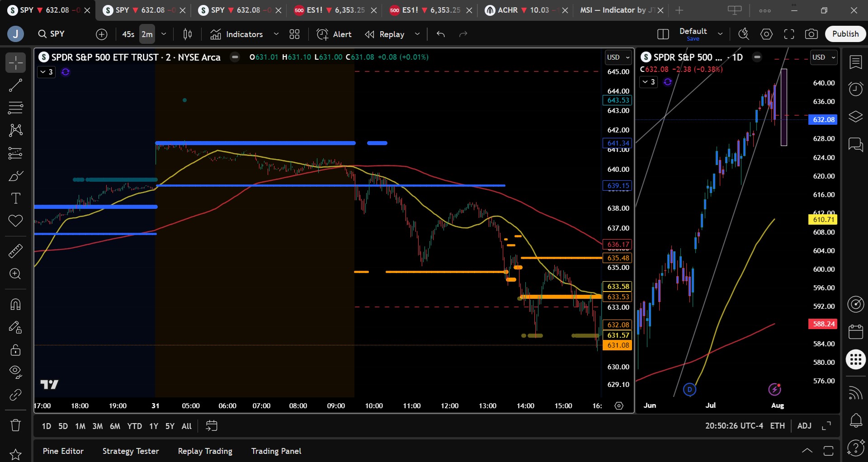Open the USD currency dropdown on 2m chart

pyautogui.click(x=618, y=57)
